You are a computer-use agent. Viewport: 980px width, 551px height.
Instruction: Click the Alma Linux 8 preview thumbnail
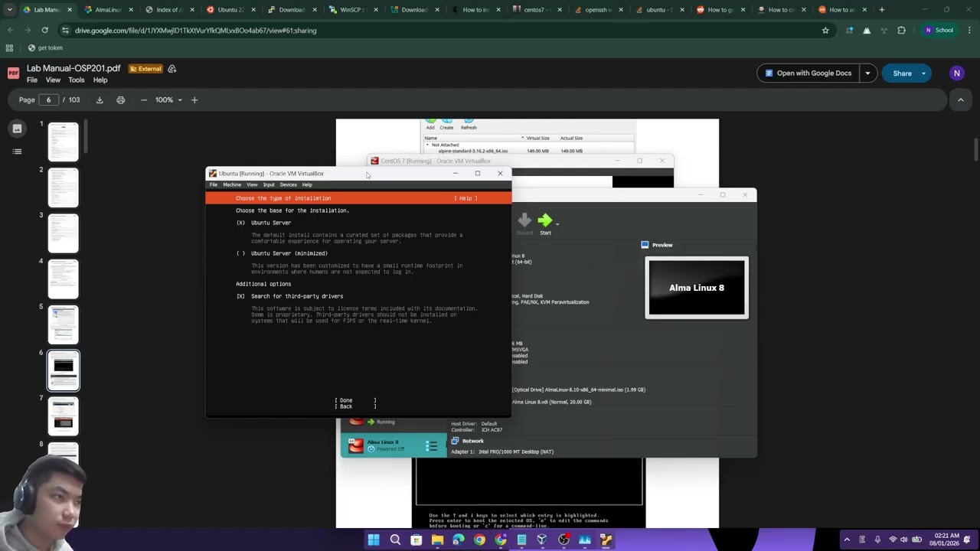tap(697, 288)
